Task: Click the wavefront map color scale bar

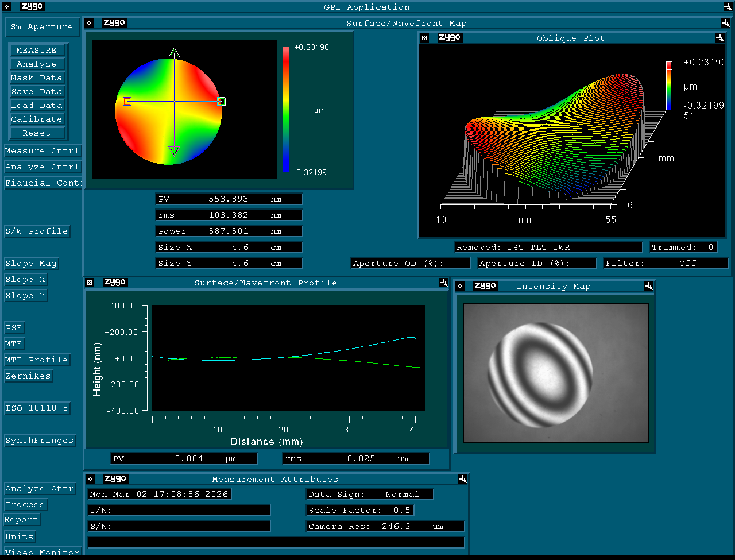Action: pos(286,109)
